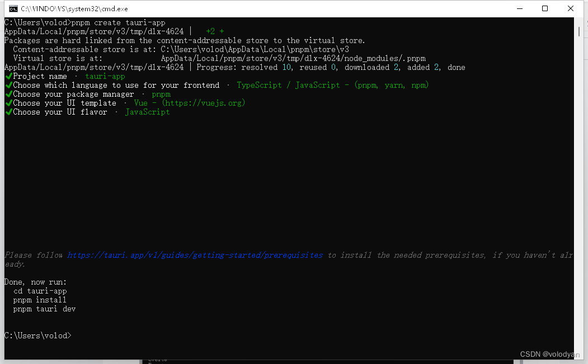
Task: Click the checkmark beside 'Choose your UI template'
Action: (8, 103)
